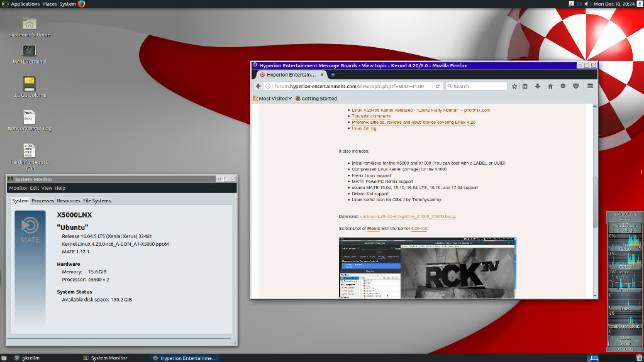Open the Getting Started bookmark

pos(316,99)
